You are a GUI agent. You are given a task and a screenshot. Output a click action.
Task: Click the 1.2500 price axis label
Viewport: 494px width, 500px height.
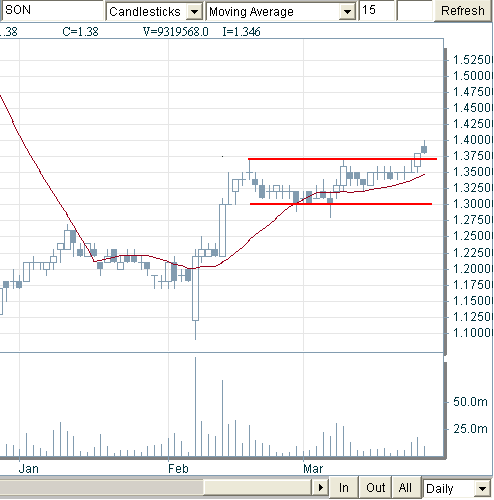coord(473,236)
